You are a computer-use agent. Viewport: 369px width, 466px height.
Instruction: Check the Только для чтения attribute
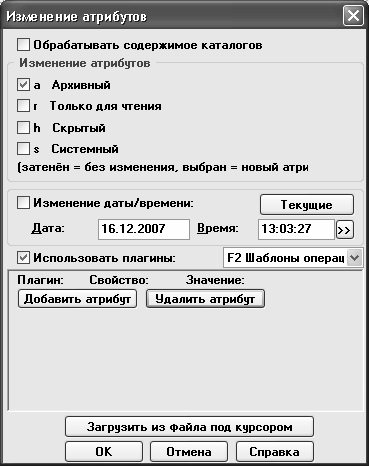coord(23,106)
